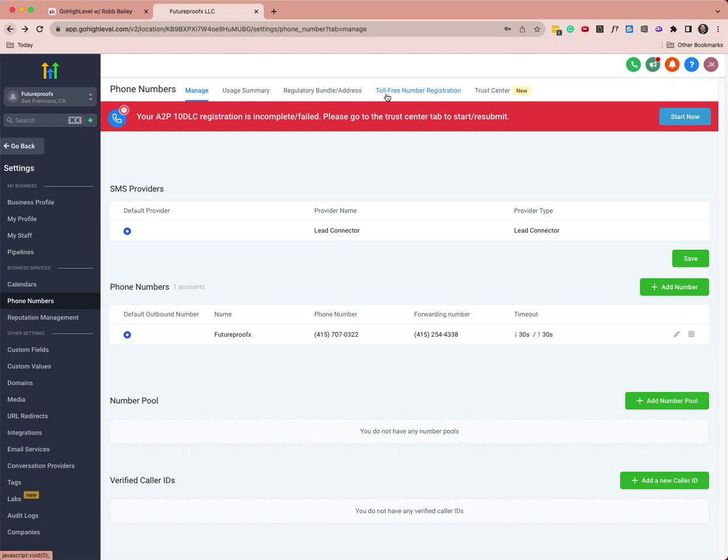
Task: Open Calendars settings
Action: click(x=22, y=284)
